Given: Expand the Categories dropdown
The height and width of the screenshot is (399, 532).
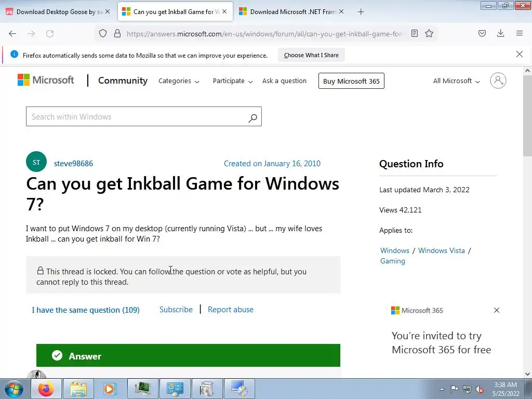Looking at the screenshot, I should [179, 81].
